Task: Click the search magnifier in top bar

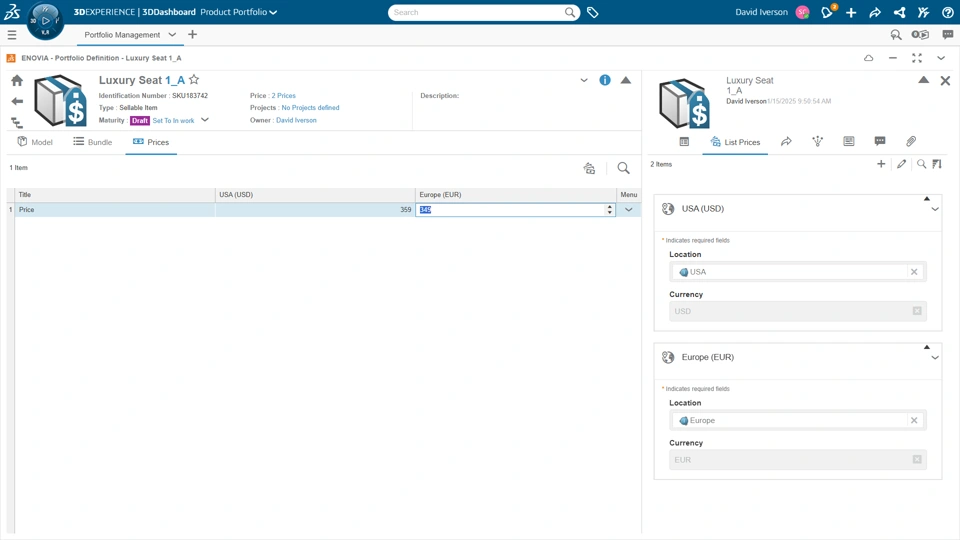Action: tap(569, 12)
